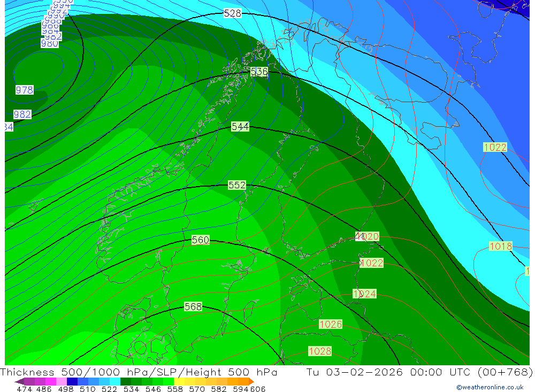Click the 522 legend scale value
The image size is (535, 392).
(109, 389)
